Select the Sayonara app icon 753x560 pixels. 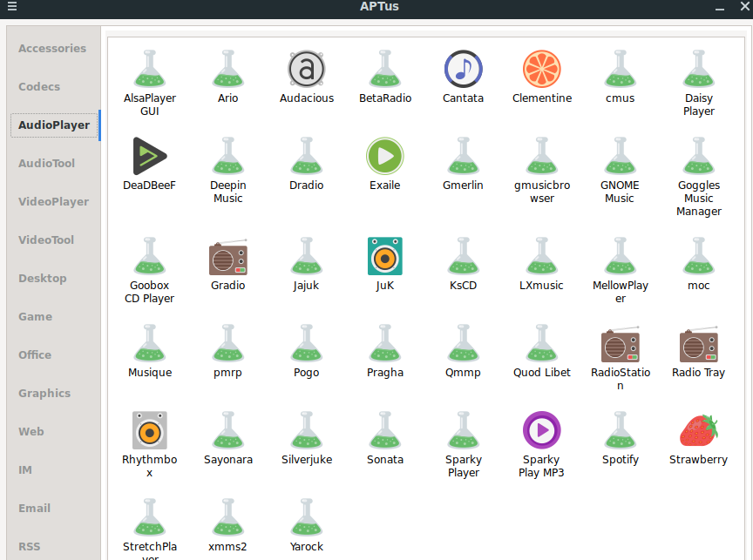pos(227,430)
